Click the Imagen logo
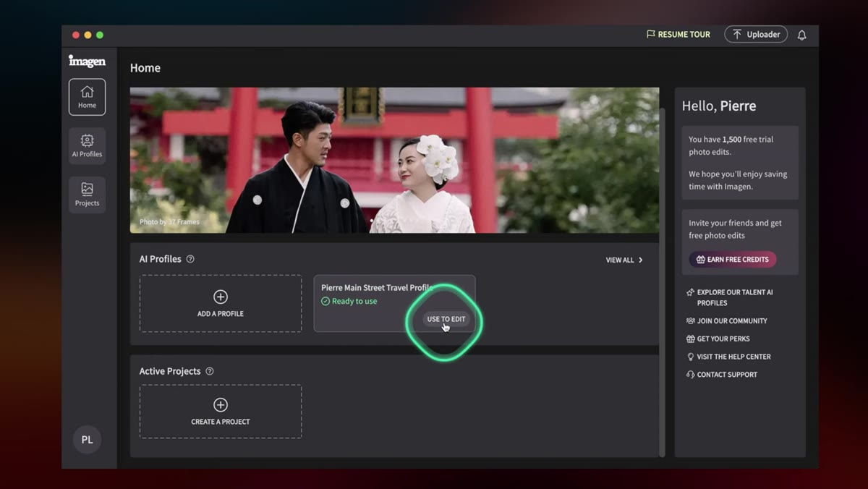Viewport: 868px width, 489px height. (x=87, y=61)
